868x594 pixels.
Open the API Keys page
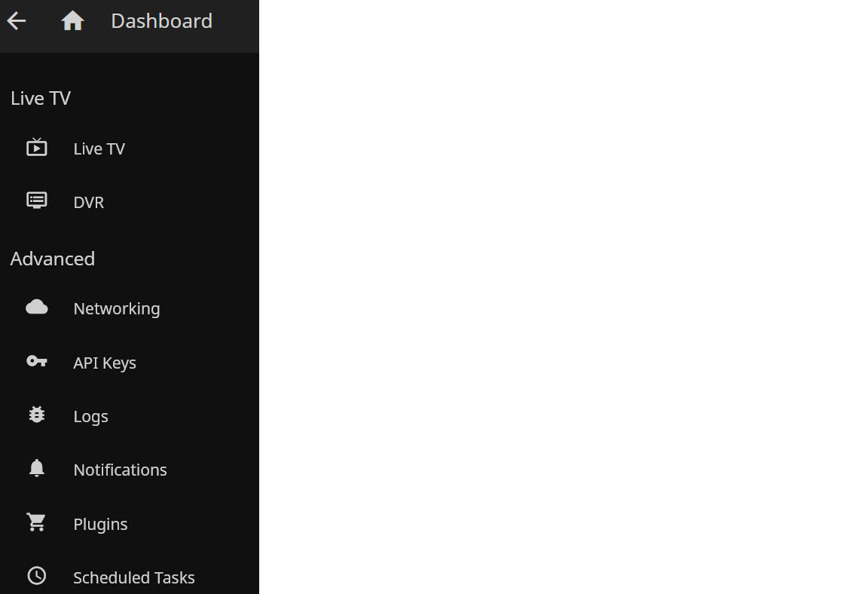click(x=105, y=363)
